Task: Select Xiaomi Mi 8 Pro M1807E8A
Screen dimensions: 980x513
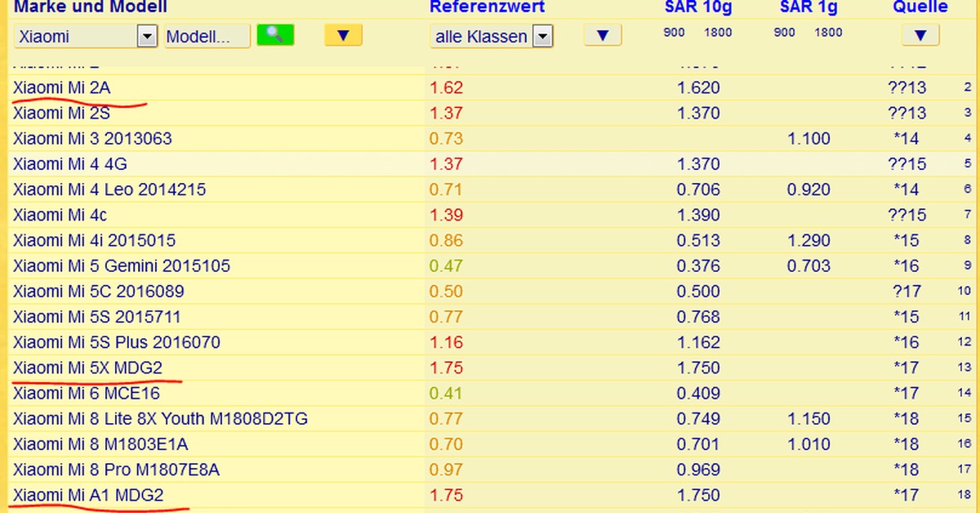Action: [116, 470]
